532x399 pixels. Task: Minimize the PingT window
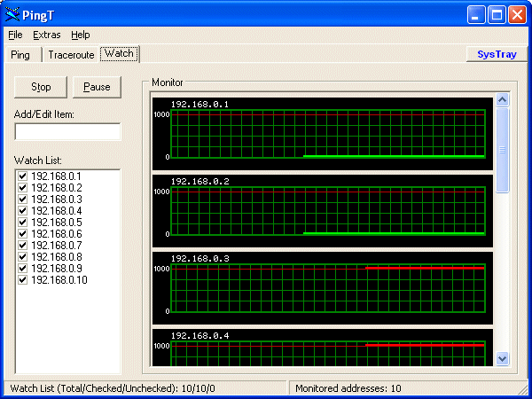click(476, 14)
